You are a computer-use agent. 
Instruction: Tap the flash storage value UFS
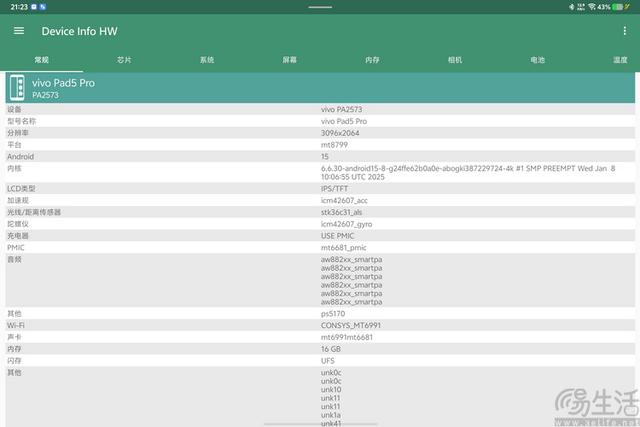(x=327, y=361)
